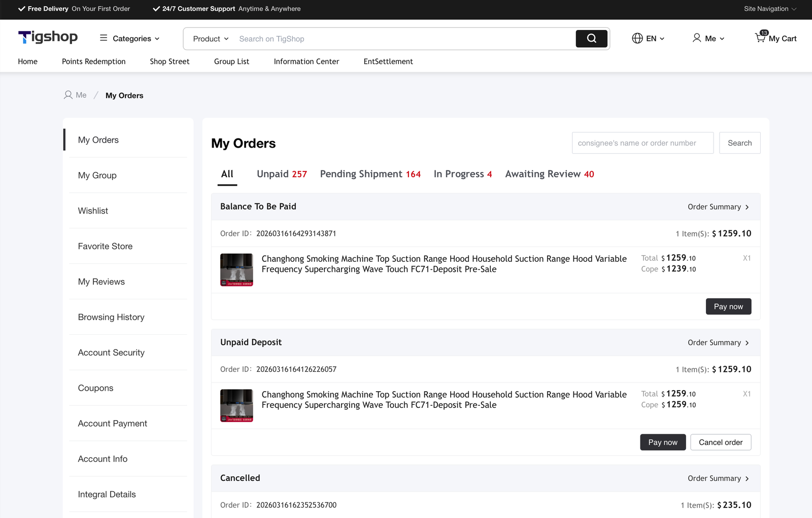The height and width of the screenshot is (518, 812).
Task: Go to Points Redemption page
Action: pyautogui.click(x=94, y=61)
